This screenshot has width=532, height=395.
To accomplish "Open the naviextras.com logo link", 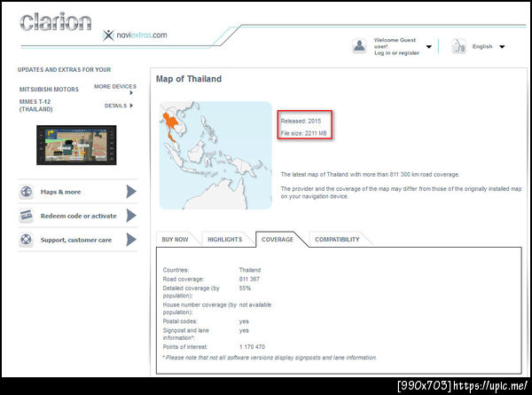I will pyautogui.click(x=135, y=35).
